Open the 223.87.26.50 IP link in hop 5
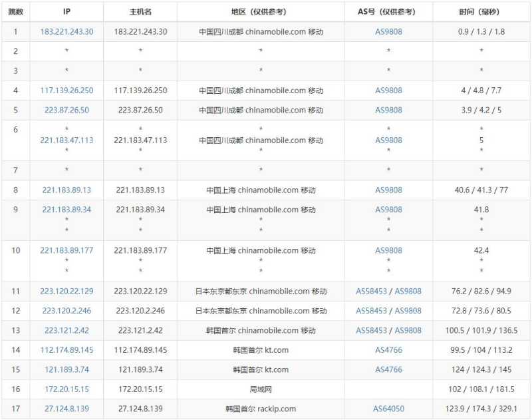 tap(67, 110)
